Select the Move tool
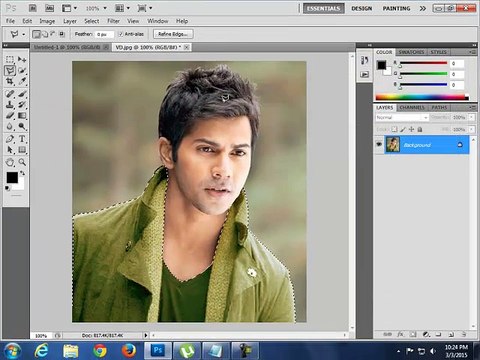The height and width of the screenshot is (360, 480). point(22,59)
